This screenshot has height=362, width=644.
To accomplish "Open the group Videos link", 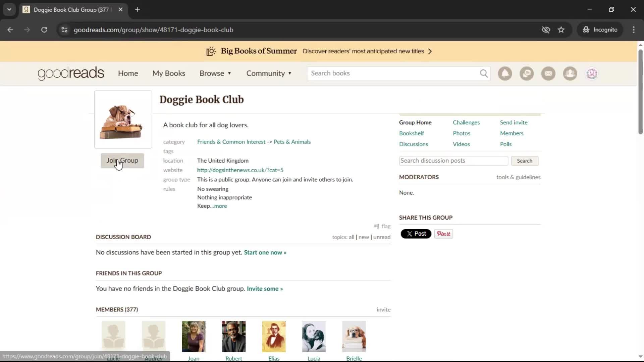I will (x=461, y=144).
